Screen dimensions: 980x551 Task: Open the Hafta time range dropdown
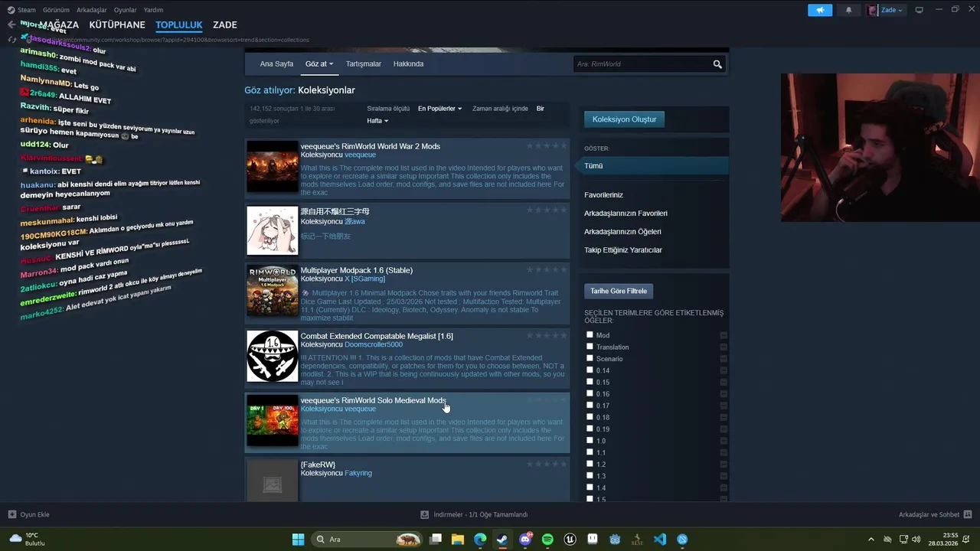coord(377,121)
